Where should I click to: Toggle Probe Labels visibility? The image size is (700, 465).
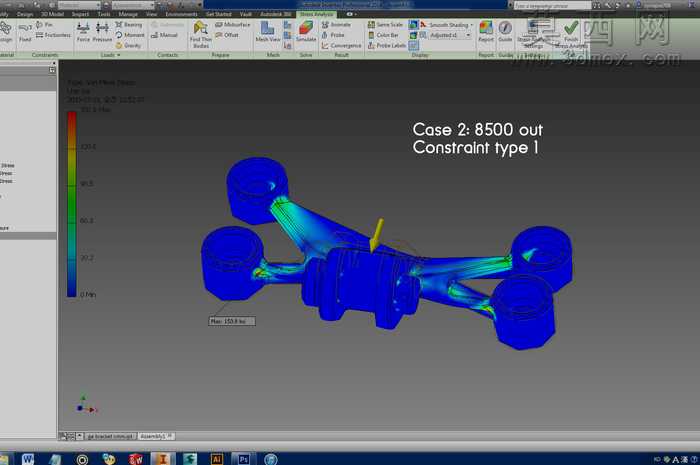pyautogui.click(x=387, y=46)
